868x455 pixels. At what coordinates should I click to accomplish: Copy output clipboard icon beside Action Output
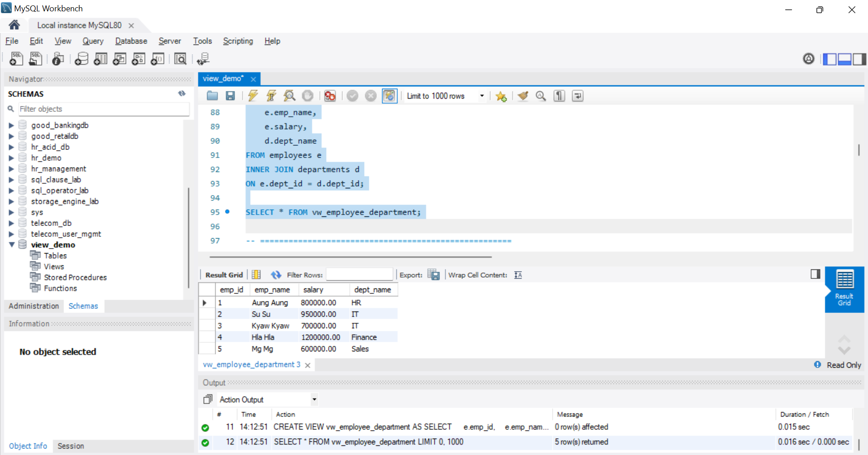(208, 399)
